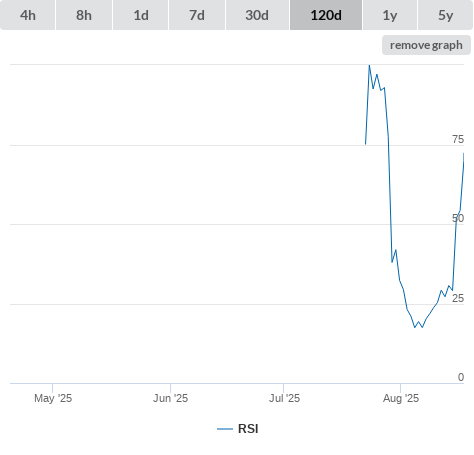Image resolution: width=474 pixels, height=455 pixels.
Task: Switch to the 1y range
Action: coord(390,15)
